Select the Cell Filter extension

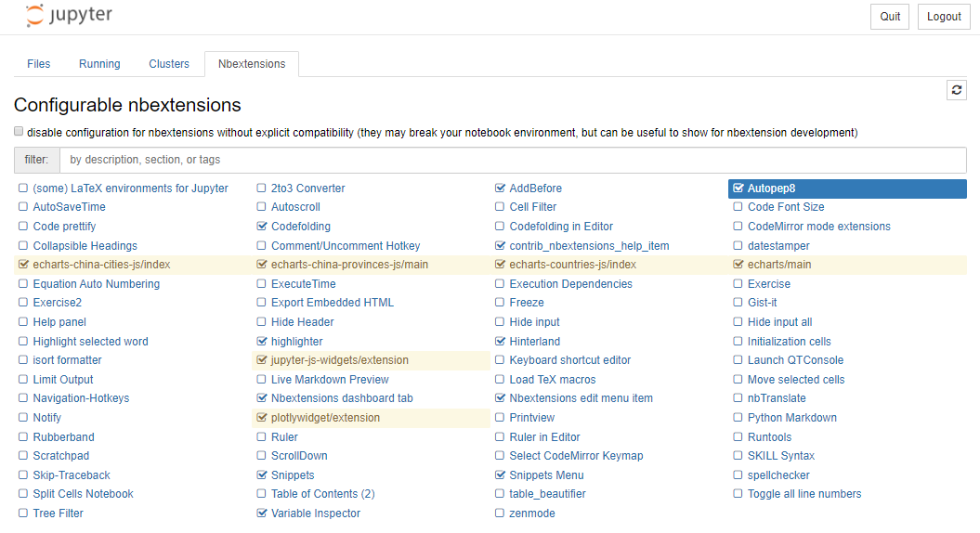tap(533, 207)
